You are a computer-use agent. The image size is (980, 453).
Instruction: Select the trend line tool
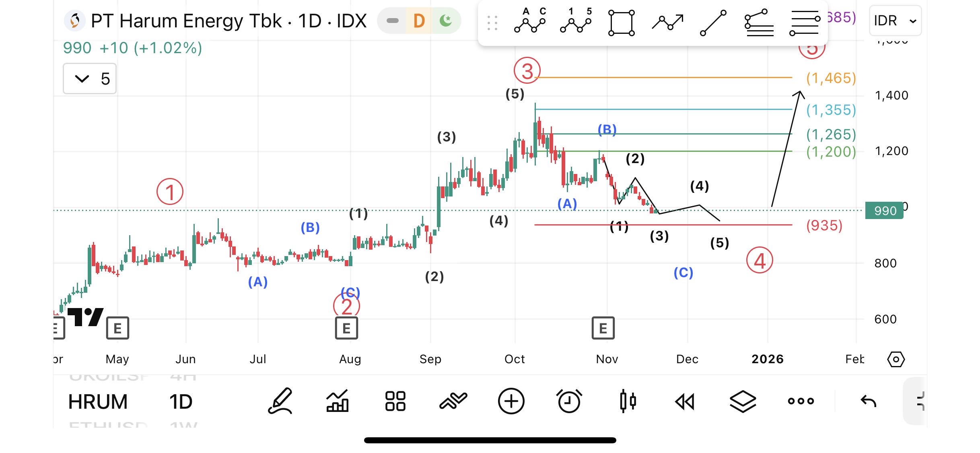713,23
